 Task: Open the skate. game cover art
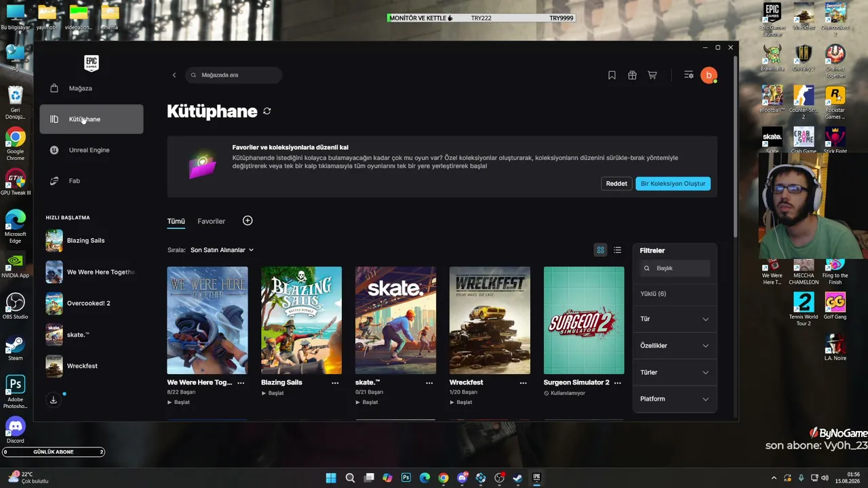(x=395, y=320)
